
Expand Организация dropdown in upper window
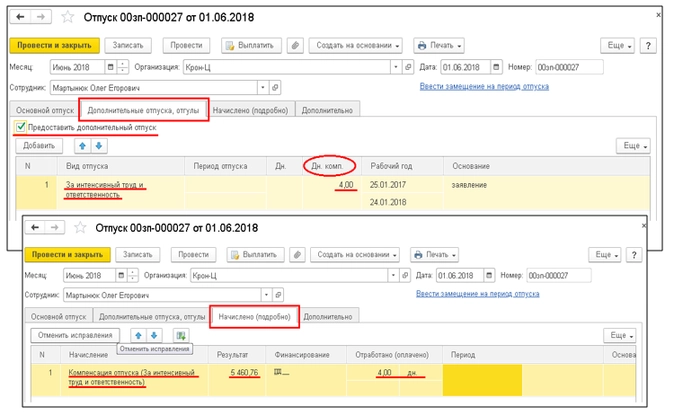coord(395,67)
